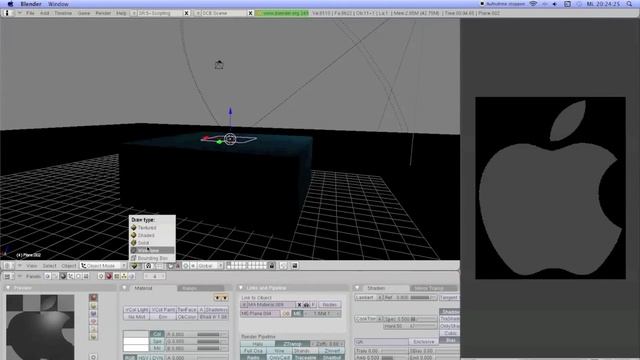Screen dimensions: 640x360
Task: Open the 3D window type selector
Action: 9,266
